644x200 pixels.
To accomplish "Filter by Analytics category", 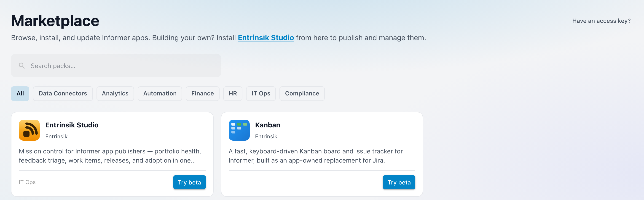I will (x=115, y=93).
